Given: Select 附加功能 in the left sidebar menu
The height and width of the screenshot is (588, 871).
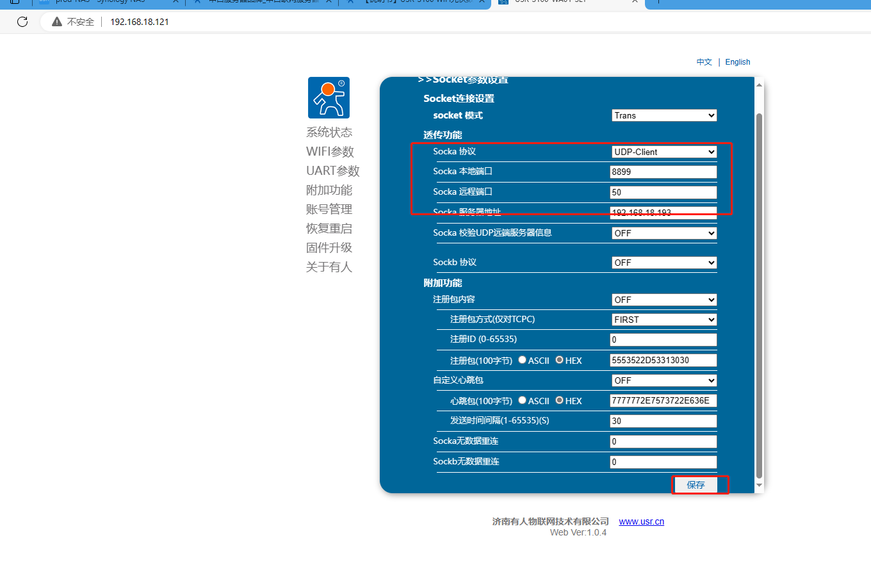Looking at the screenshot, I should [329, 190].
